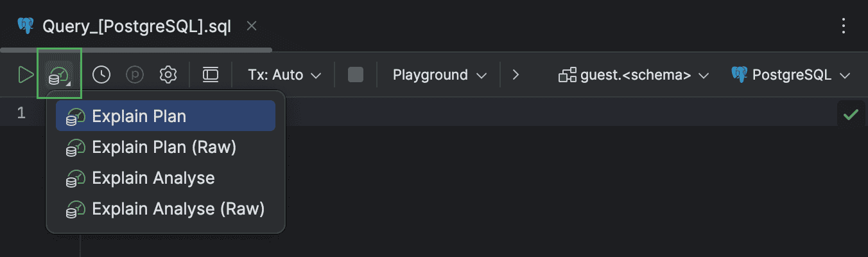The width and height of the screenshot is (868, 257).
Task: Open the three-dot tab options menu
Action: pos(844,26)
